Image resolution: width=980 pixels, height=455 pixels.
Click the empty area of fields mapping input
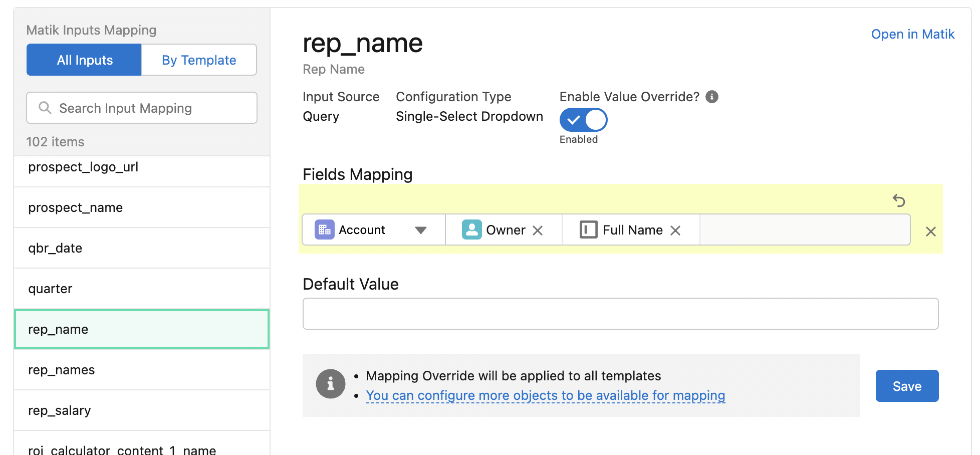coord(805,230)
